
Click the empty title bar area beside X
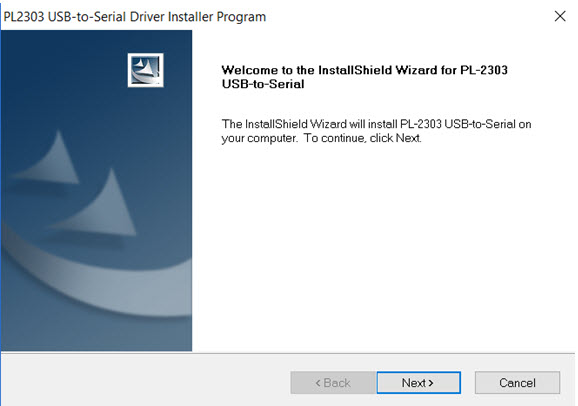tap(405, 17)
